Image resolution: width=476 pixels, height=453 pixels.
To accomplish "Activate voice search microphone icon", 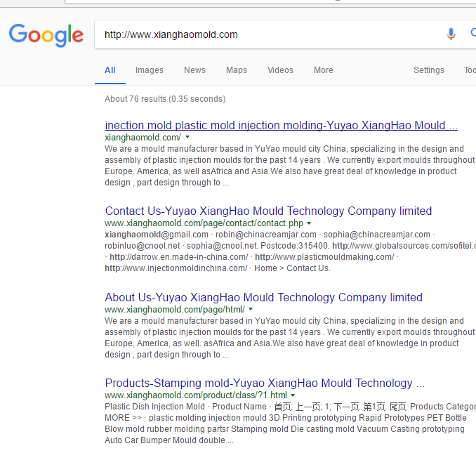I will (x=451, y=34).
